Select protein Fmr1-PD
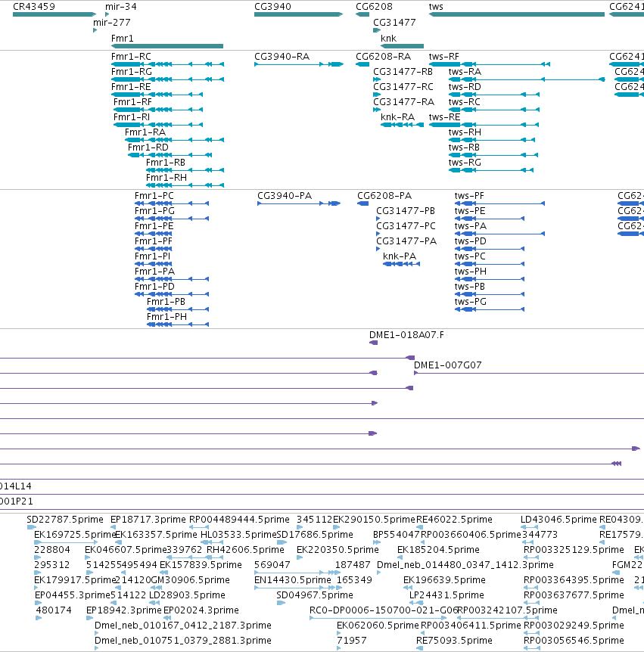The width and height of the screenshot is (644, 652). 172,294
